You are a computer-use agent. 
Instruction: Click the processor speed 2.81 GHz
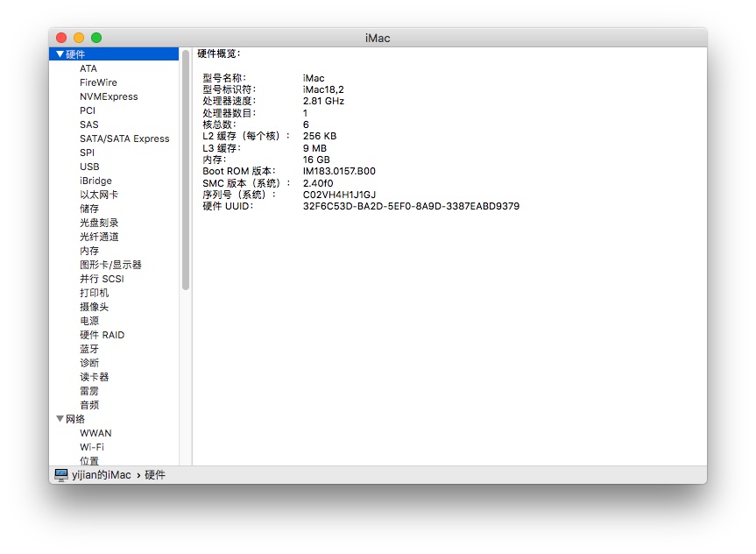pyautogui.click(x=323, y=101)
